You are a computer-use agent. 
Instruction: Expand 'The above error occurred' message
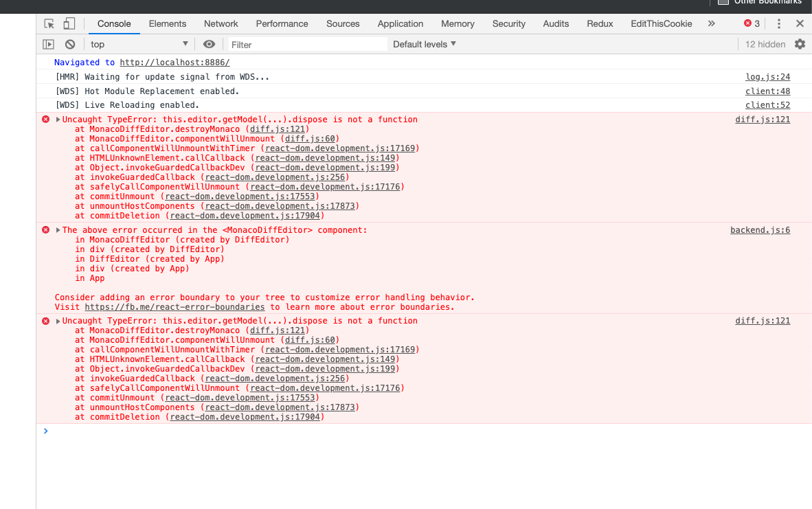pyautogui.click(x=58, y=230)
